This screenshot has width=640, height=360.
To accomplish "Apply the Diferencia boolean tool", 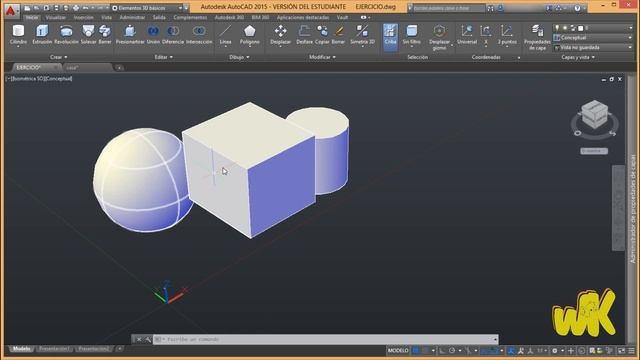I will click(173, 35).
